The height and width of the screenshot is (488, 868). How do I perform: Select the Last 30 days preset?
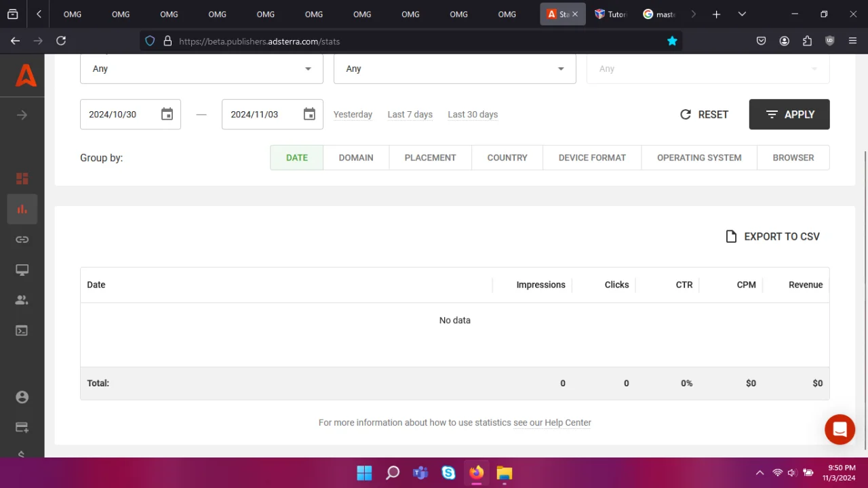pyautogui.click(x=473, y=115)
